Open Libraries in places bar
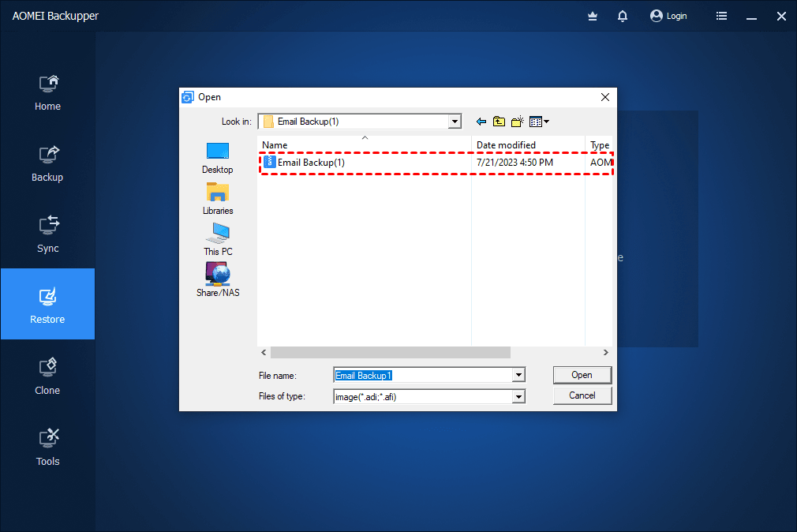 [x=218, y=199]
